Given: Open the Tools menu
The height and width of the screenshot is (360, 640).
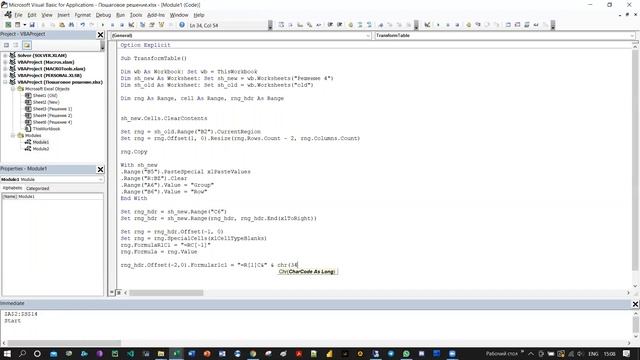Looking at the screenshot, I should pyautogui.click(x=136, y=15).
